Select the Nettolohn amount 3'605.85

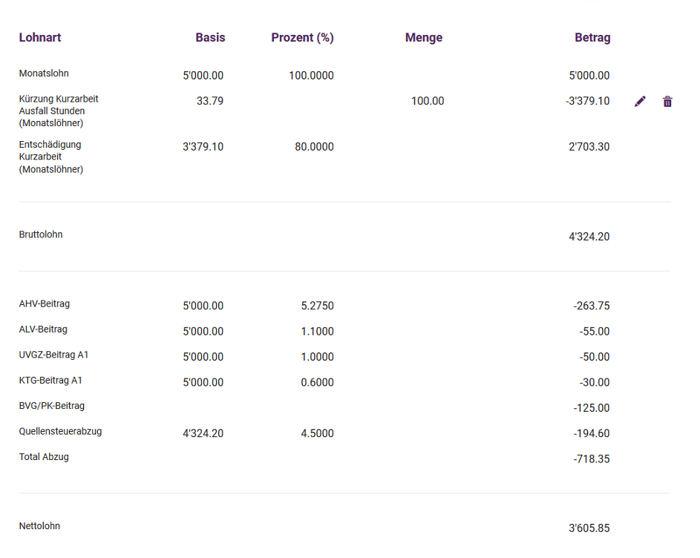click(x=589, y=528)
